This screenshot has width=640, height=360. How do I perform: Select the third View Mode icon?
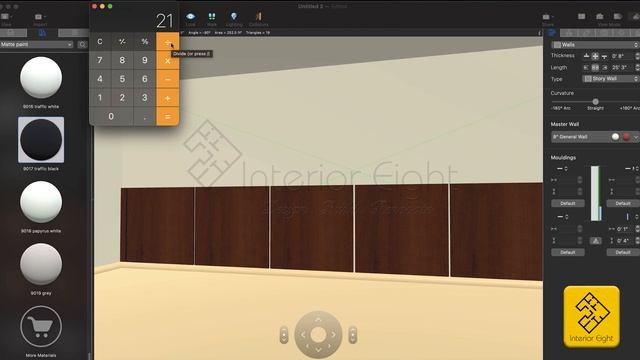point(618,16)
